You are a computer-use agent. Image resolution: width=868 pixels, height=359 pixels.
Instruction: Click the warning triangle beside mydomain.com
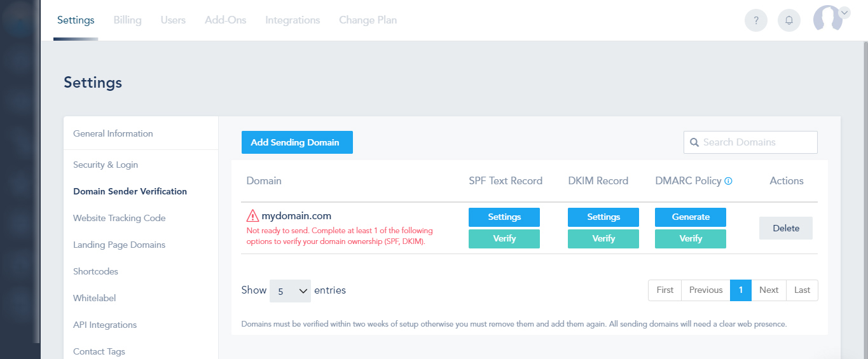tap(252, 216)
